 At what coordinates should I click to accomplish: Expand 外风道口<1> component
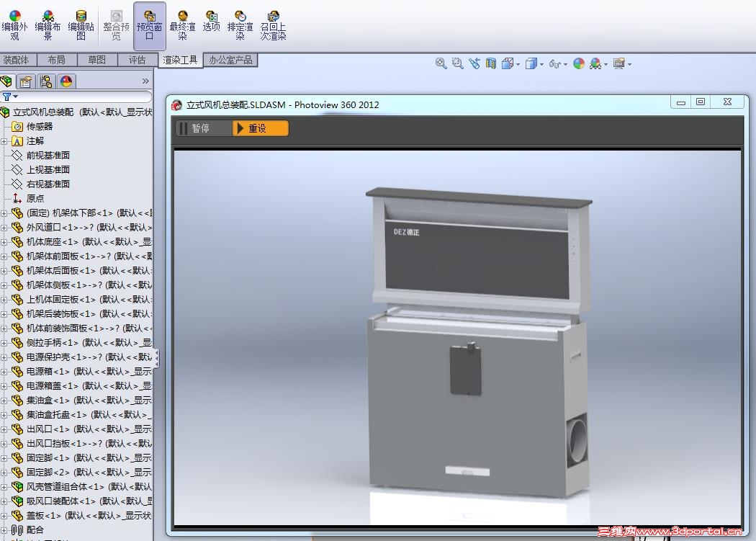click(x=4, y=228)
